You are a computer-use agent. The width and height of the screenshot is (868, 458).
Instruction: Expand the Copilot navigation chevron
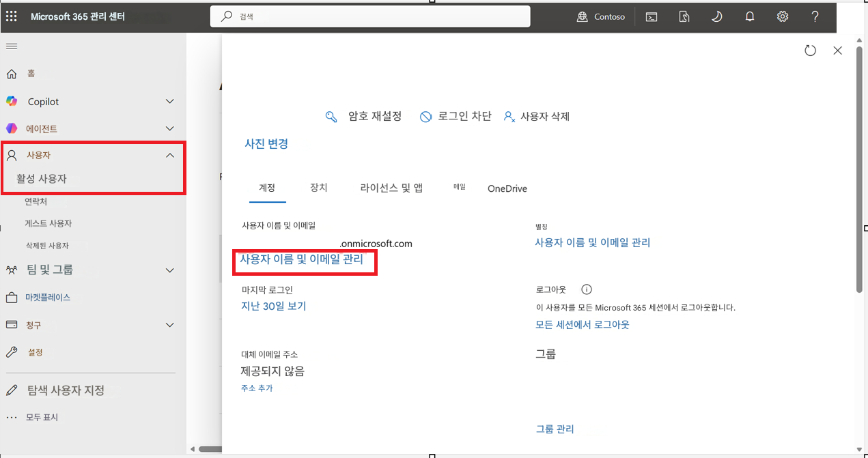(x=170, y=102)
